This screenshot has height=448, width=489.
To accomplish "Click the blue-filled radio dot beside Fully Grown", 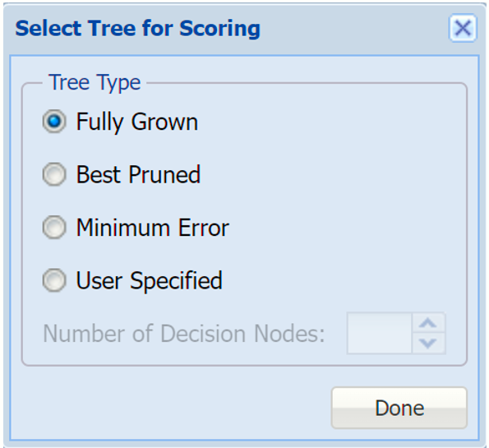I will point(54,121).
